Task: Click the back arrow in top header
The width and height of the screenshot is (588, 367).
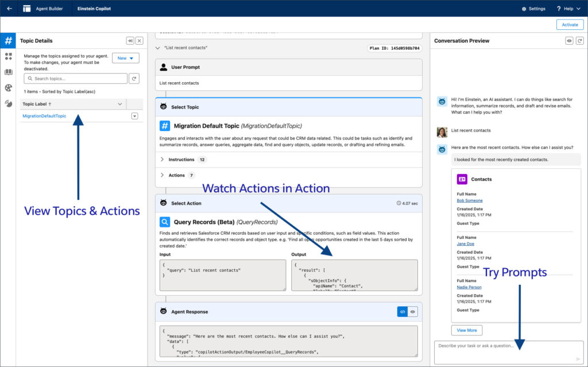Action: [9, 9]
